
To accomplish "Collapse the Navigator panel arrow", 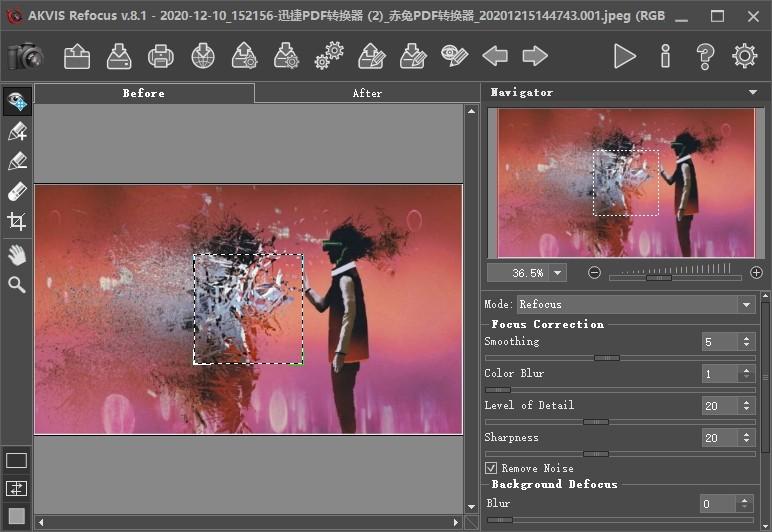I will click(753, 92).
